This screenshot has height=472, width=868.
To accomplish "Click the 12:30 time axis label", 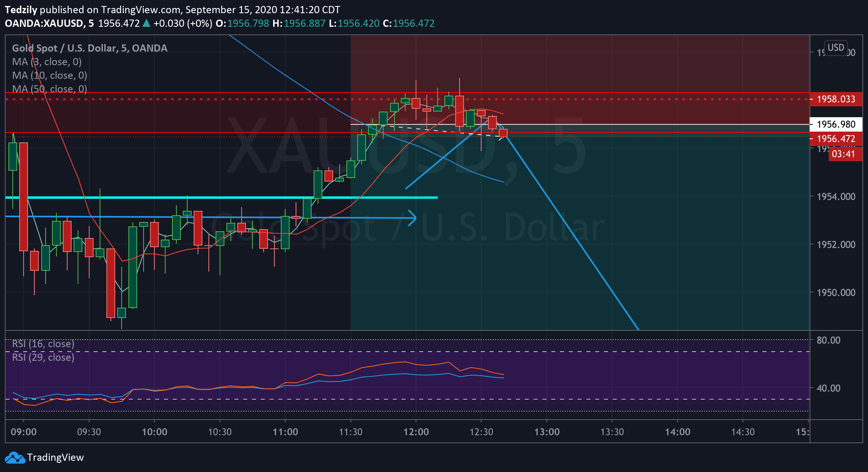I will pyautogui.click(x=481, y=432).
